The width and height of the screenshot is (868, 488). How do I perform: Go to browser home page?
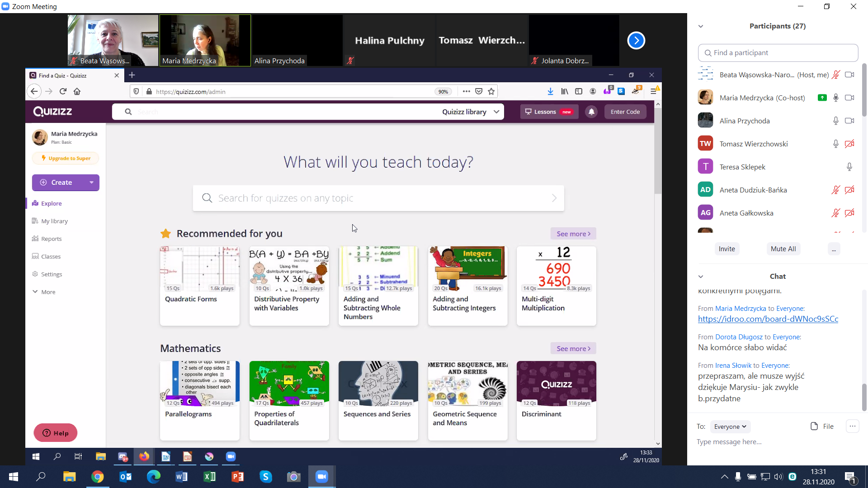click(77, 91)
